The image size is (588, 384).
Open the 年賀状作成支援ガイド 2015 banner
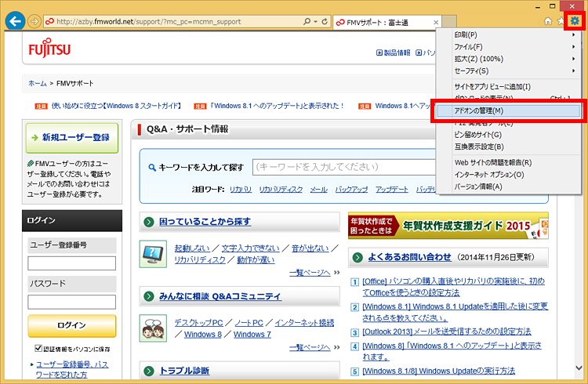[x=448, y=225]
